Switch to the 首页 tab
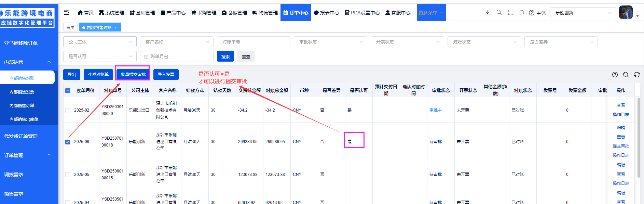Viewport: 644px width, 204px height. [x=70, y=27]
